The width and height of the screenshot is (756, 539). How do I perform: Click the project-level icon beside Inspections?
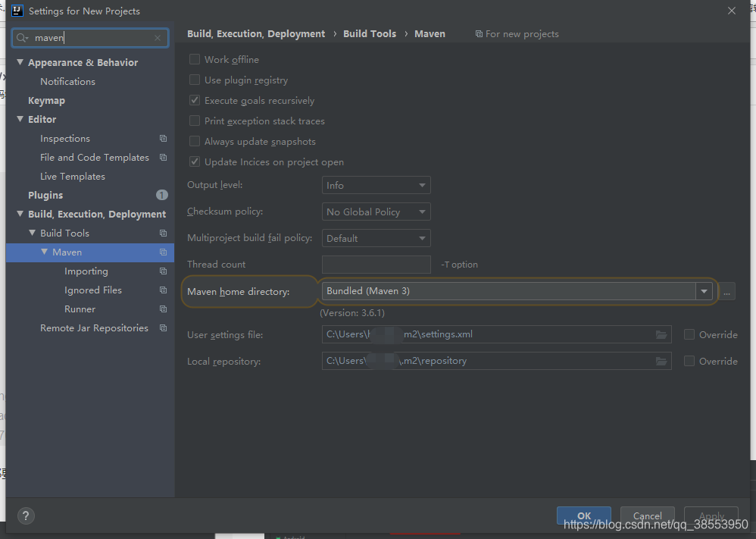[x=163, y=139]
